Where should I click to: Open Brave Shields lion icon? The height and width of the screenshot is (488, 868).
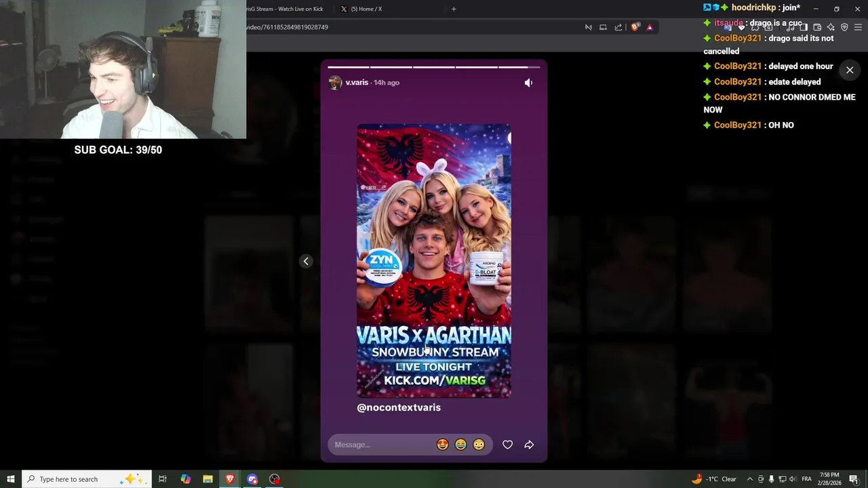(635, 27)
